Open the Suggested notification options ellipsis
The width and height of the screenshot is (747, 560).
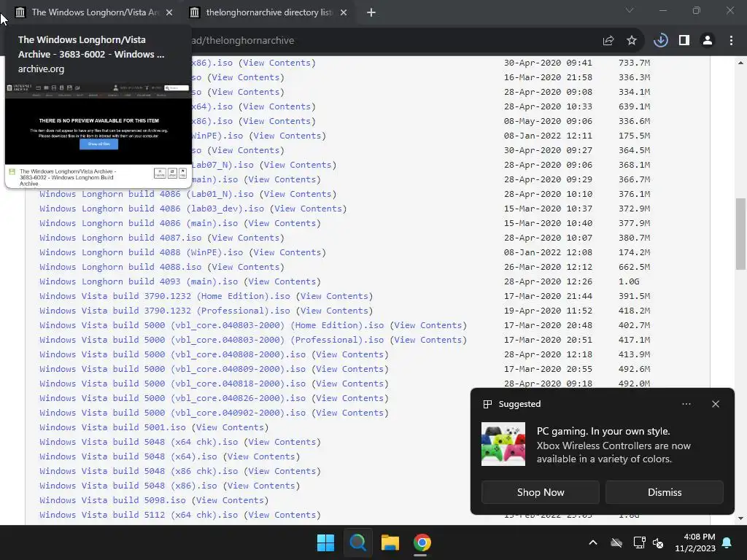tap(686, 404)
